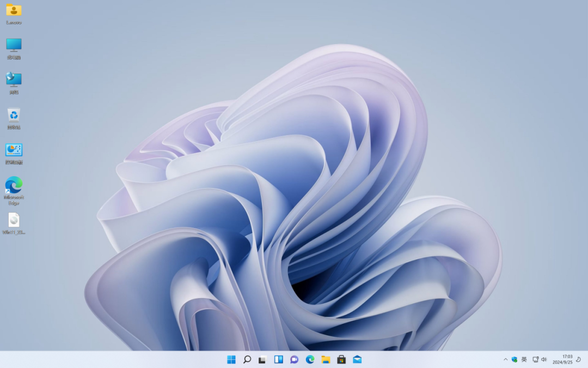Open the network status tray icon

tap(536, 360)
